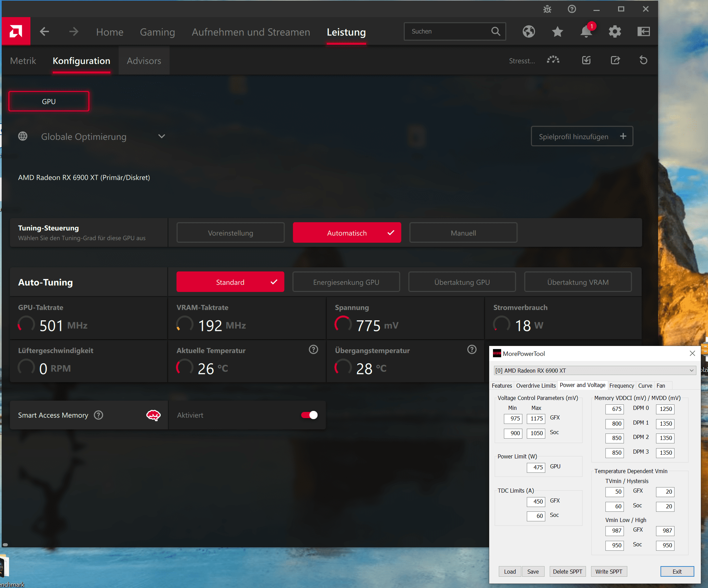Click Exit button in MorePowerTool
The width and height of the screenshot is (708, 588).
[677, 572]
